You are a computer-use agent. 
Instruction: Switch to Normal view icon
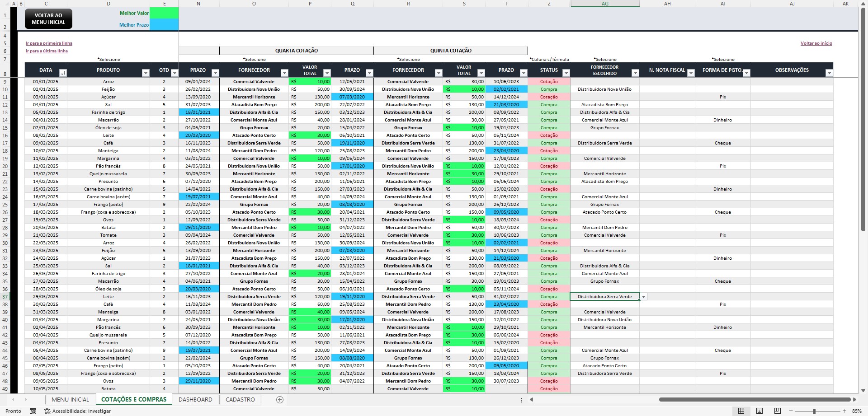coord(741,411)
